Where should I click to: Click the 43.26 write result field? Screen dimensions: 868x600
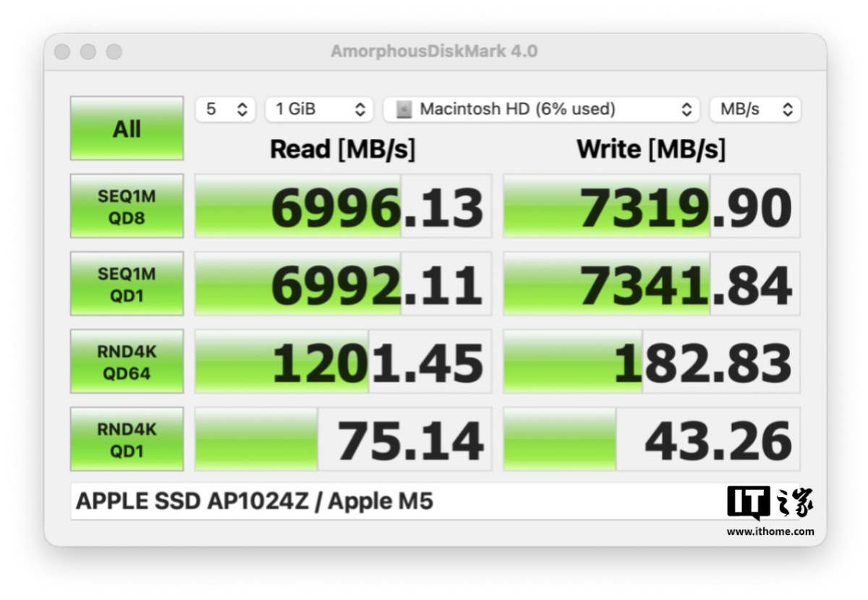(652, 439)
